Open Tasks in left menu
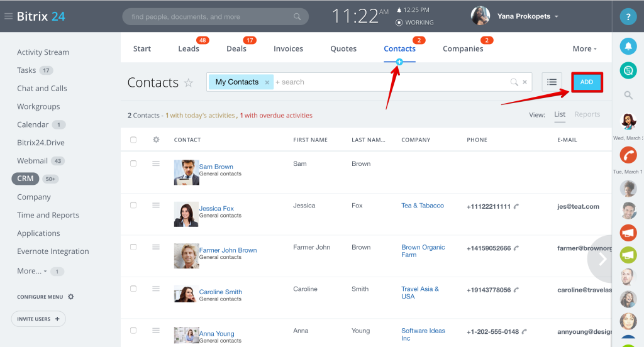The width and height of the screenshot is (644, 347). tap(26, 70)
